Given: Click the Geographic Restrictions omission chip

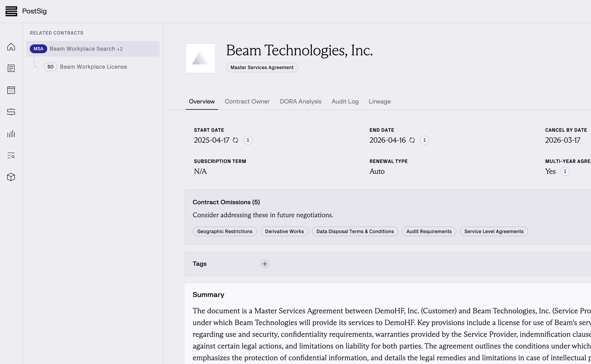Looking at the screenshot, I should [225, 231].
